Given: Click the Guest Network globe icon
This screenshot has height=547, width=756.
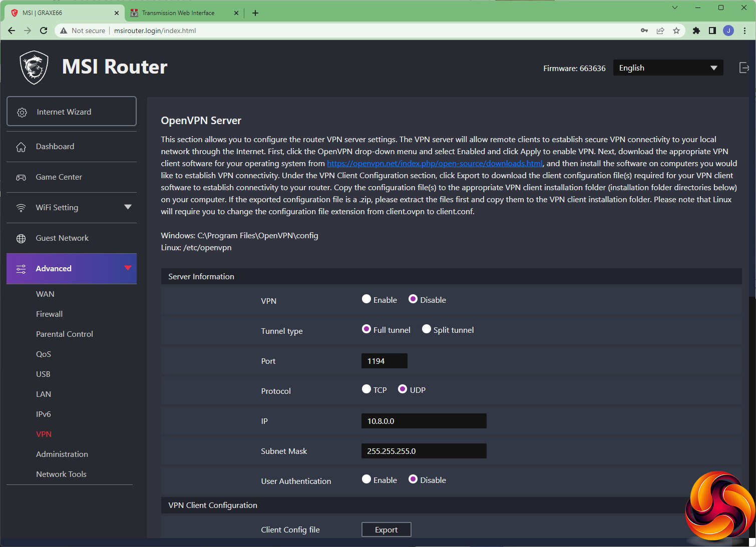Looking at the screenshot, I should click(21, 239).
